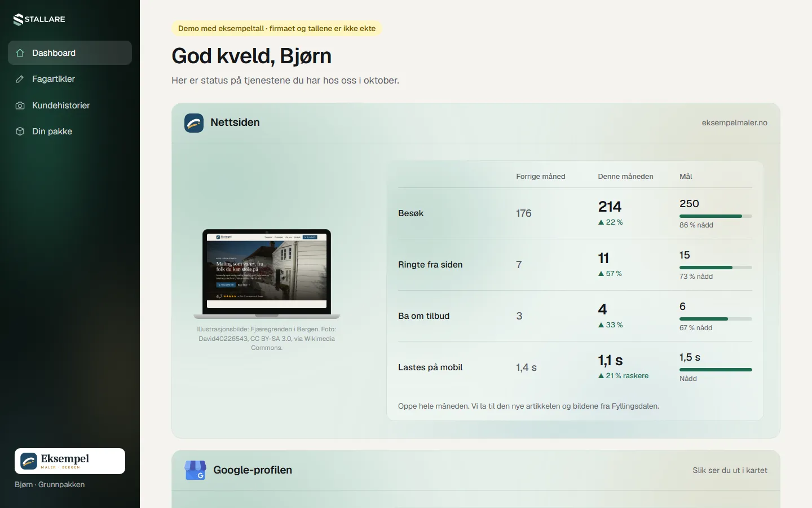The image size is (812, 508).
Task: Click the Din pakke box icon
Action: 20,132
